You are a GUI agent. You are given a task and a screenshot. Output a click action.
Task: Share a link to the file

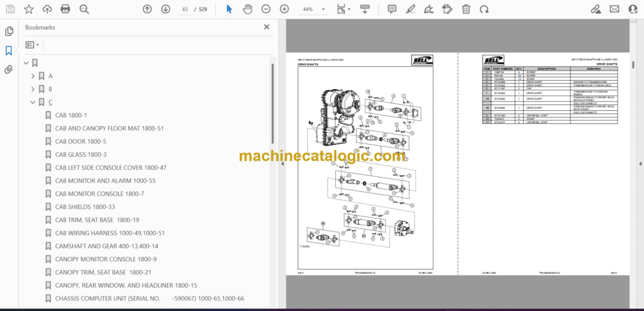click(596, 9)
